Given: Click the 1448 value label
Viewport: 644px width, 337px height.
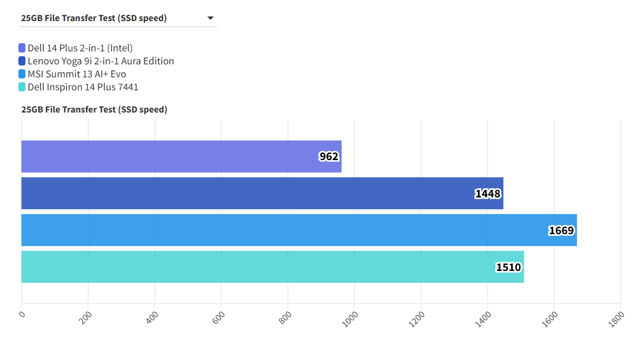Looking at the screenshot, I should (488, 194).
